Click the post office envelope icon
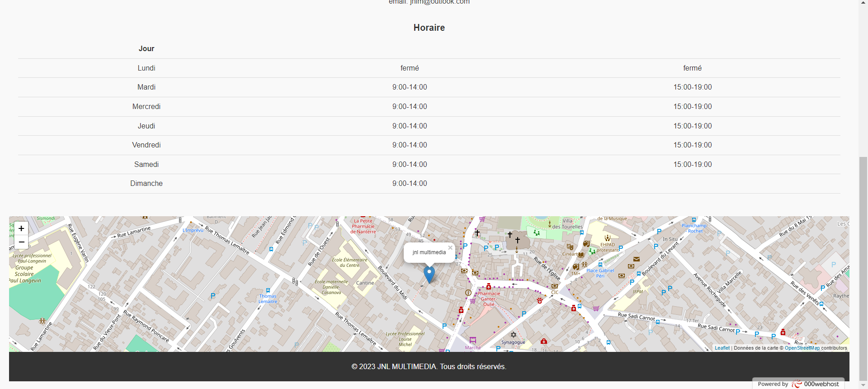 click(x=637, y=259)
